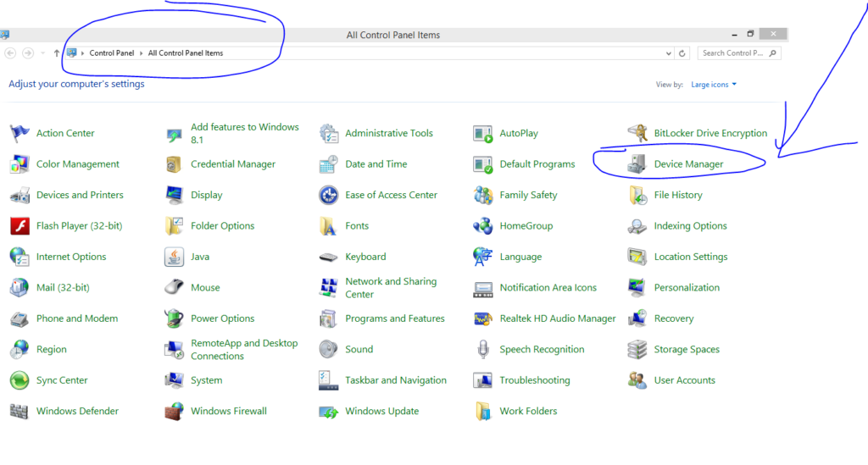This screenshot has height=465, width=868.
Task: Open the Network and Sharing Center link
Action: click(391, 287)
